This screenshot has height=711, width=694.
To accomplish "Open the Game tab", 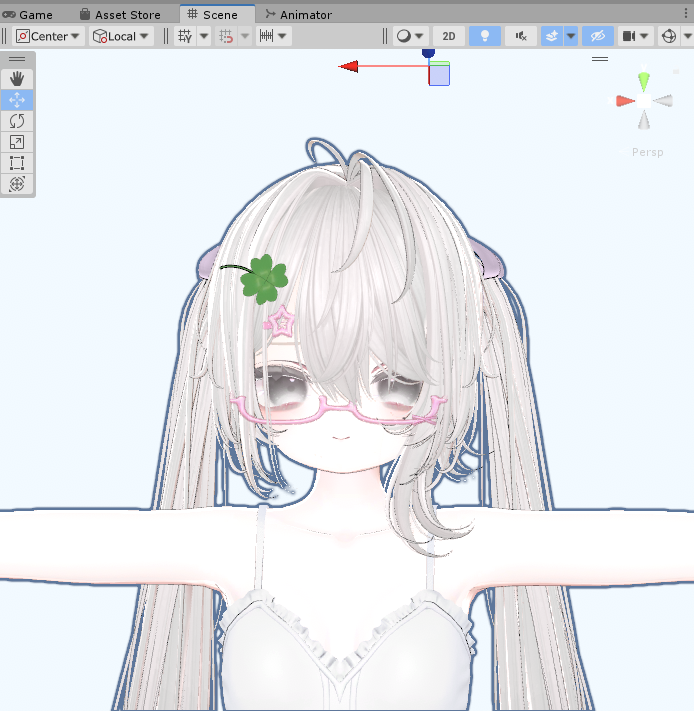I will coord(28,15).
